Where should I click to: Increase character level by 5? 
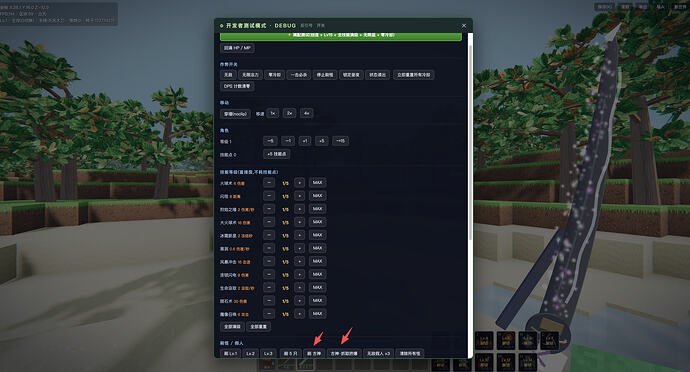click(322, 141)
